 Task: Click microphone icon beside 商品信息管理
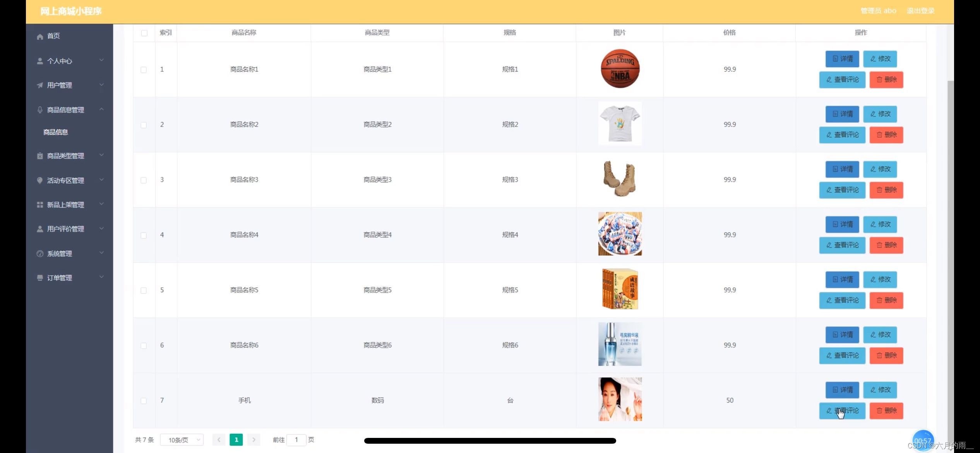(40, 110)
